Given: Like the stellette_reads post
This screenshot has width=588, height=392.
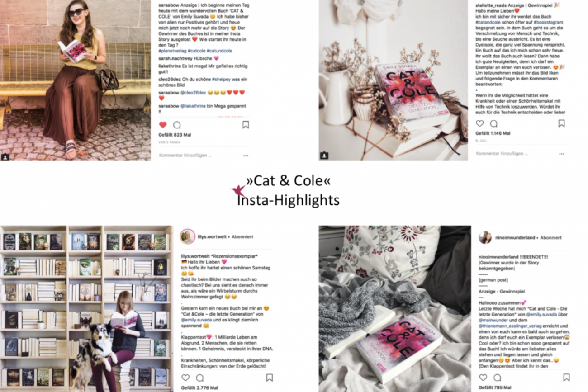Looking at the screenshot, I should (479, 123).
